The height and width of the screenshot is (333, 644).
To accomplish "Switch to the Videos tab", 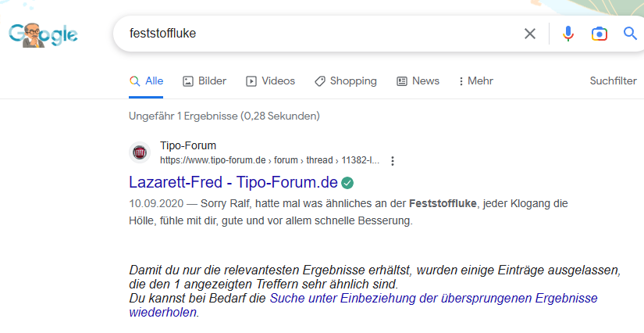I will (271, 81).
